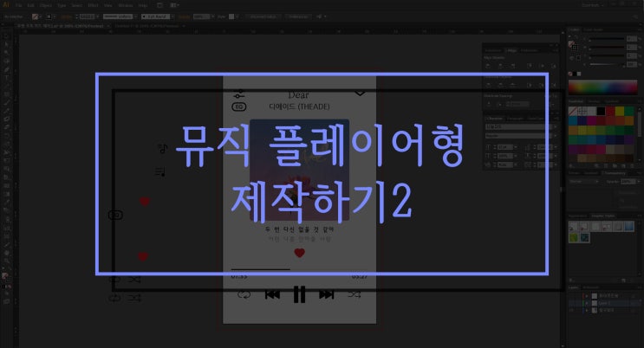
Task: Select the repeat icon beside previous track
Action: [244, 294]
